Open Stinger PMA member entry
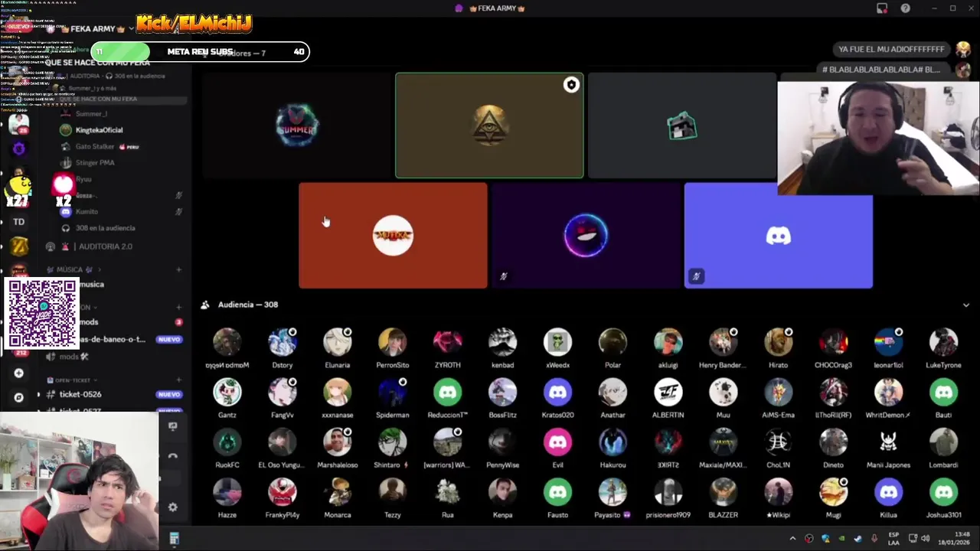The width and height of the screenshot is (980, 551). (95, 162)
